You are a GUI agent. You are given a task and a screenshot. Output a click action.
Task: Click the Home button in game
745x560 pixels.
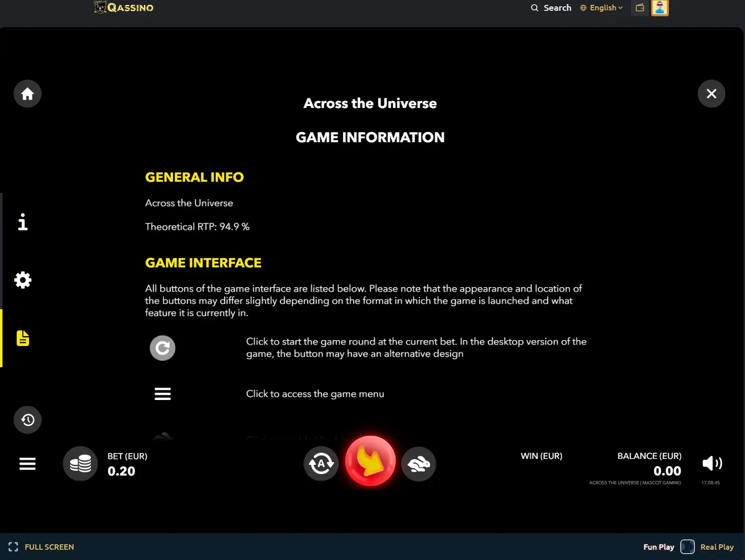click(28, 94)
